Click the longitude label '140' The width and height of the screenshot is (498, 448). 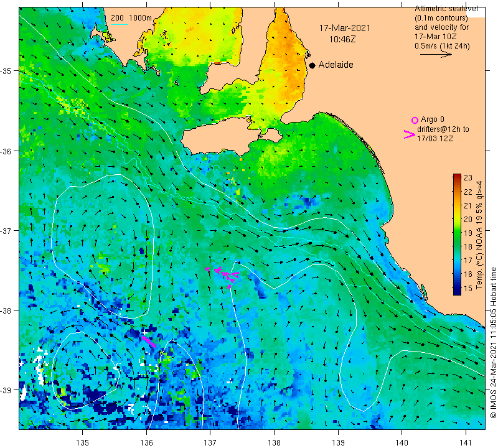coord(402,442)
